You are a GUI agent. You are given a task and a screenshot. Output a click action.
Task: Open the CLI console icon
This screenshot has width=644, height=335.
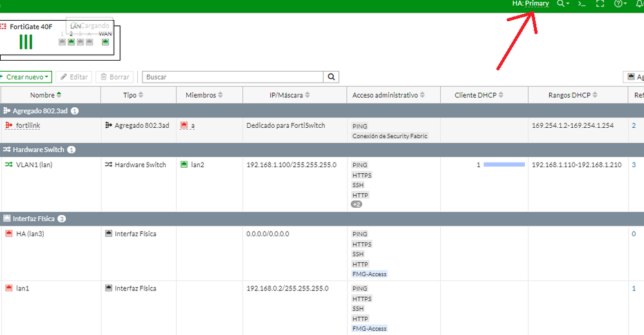coord(582,4)
